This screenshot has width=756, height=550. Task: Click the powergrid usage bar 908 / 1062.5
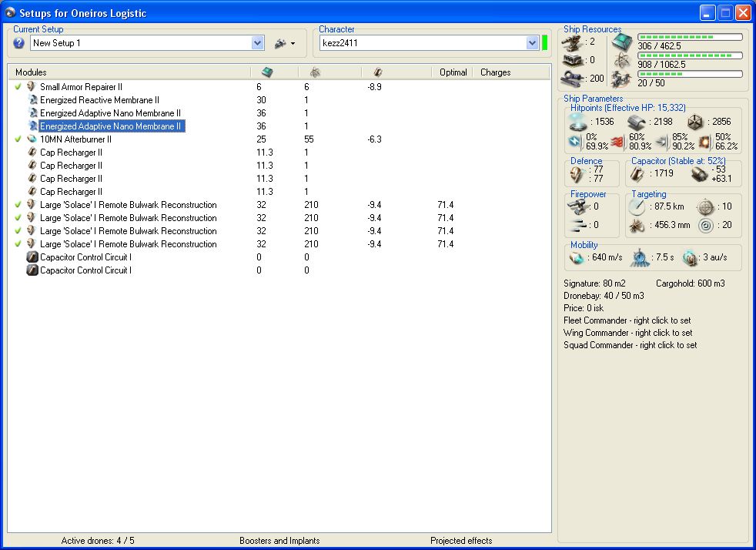[690, 55]
